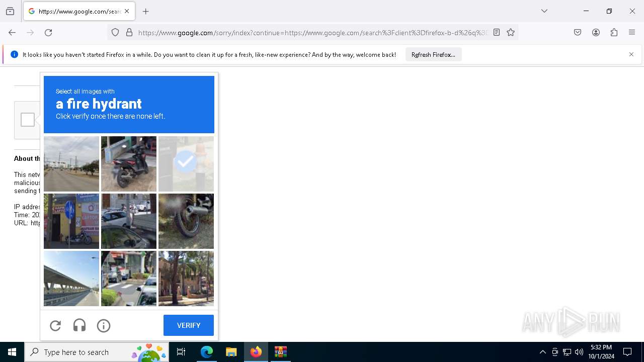This screenshot has width=644, height=362.
Task: Show hidden system tray icons
Action: pyautogui.click(x=542, y=352)
